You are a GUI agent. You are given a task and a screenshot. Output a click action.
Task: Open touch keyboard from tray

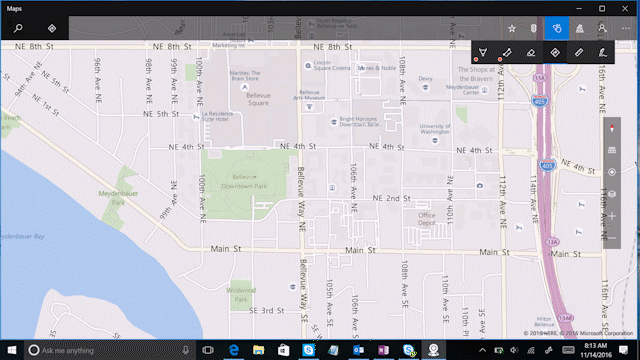pyautogui.click(x=569, y=350)
